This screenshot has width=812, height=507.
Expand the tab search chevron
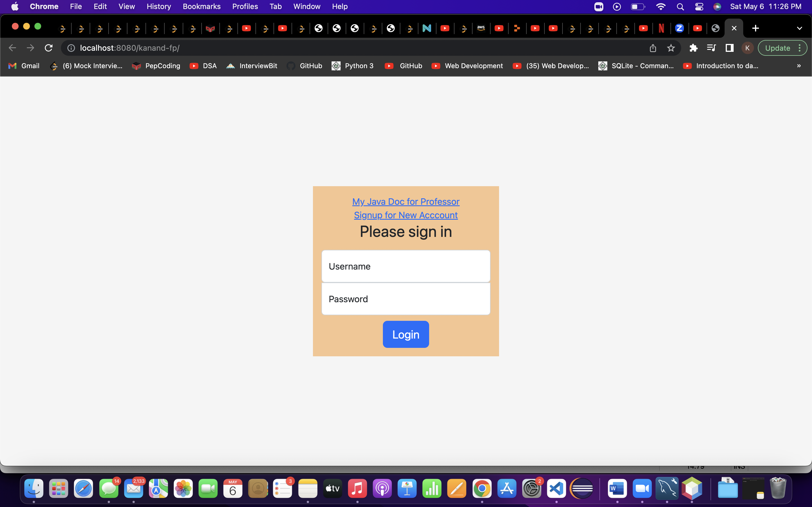coord(799,28)
